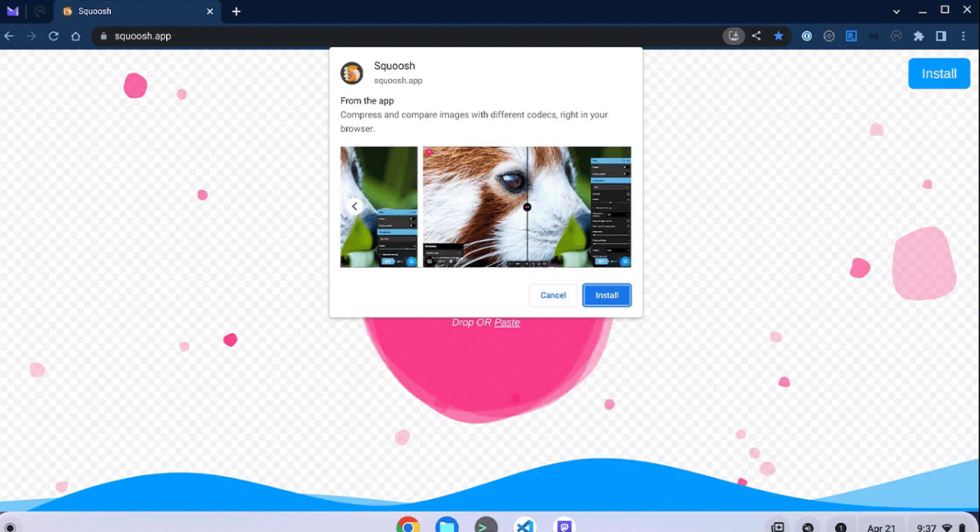Click the 'From the app' heading

367,101
